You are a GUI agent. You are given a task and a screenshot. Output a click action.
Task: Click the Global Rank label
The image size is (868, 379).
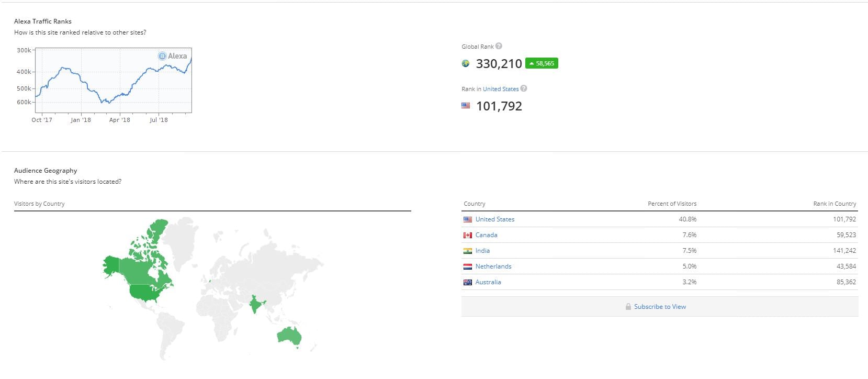click(477, 47)
